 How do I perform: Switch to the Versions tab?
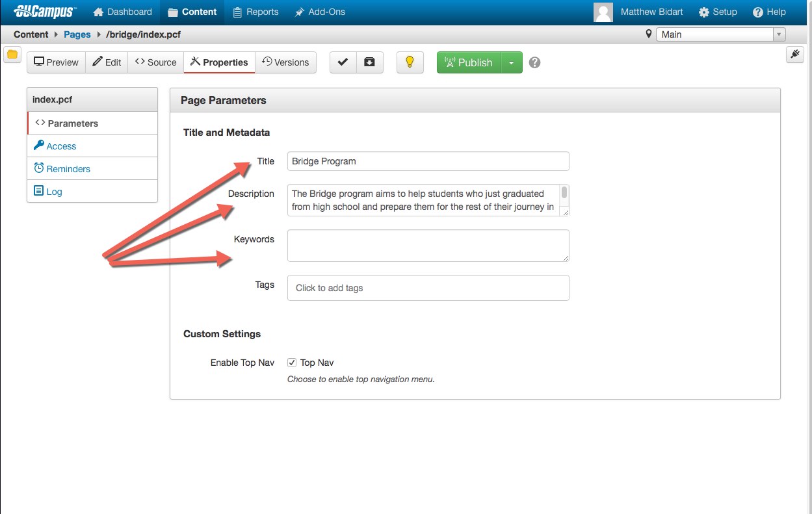click(x=285, y=62)
